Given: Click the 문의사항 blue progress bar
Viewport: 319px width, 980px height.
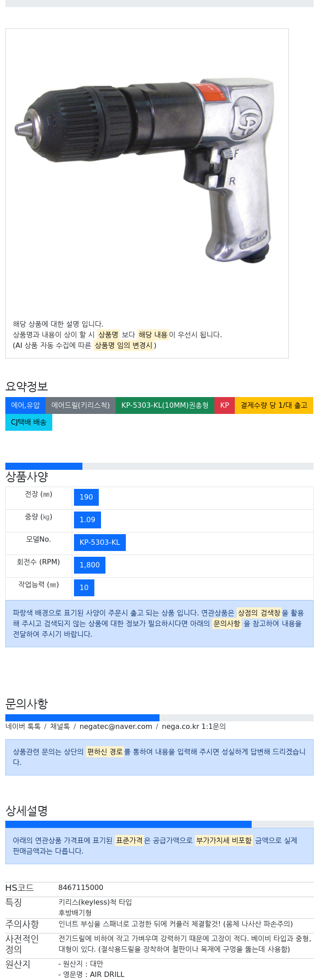Looking at the screenshot, I should (x=82, y=718).
